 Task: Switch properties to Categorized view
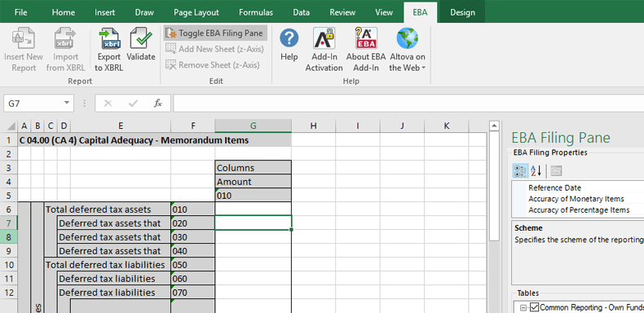520,170
